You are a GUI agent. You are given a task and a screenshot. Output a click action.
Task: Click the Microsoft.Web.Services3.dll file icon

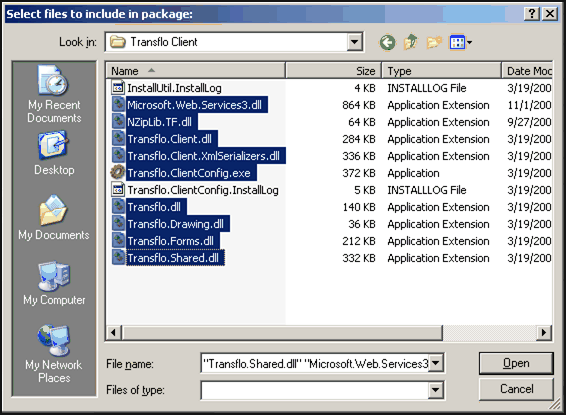tap(118, 105)
